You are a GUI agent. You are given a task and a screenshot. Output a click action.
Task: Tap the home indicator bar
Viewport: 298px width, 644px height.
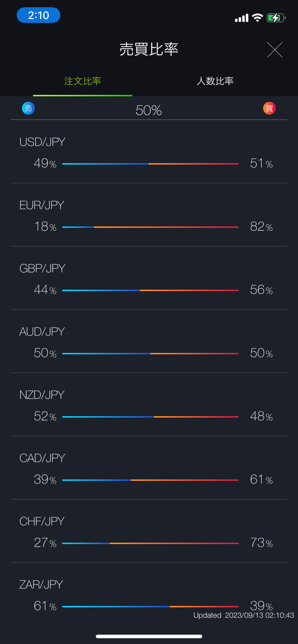149,636
